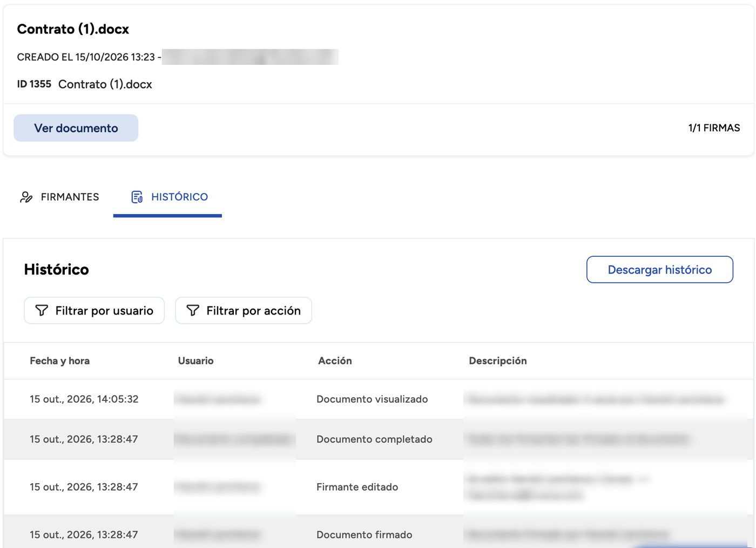Click the 14:05:32 timestamp cell
This screenshot has height=548, width=756.
click(x=84, y=399)
